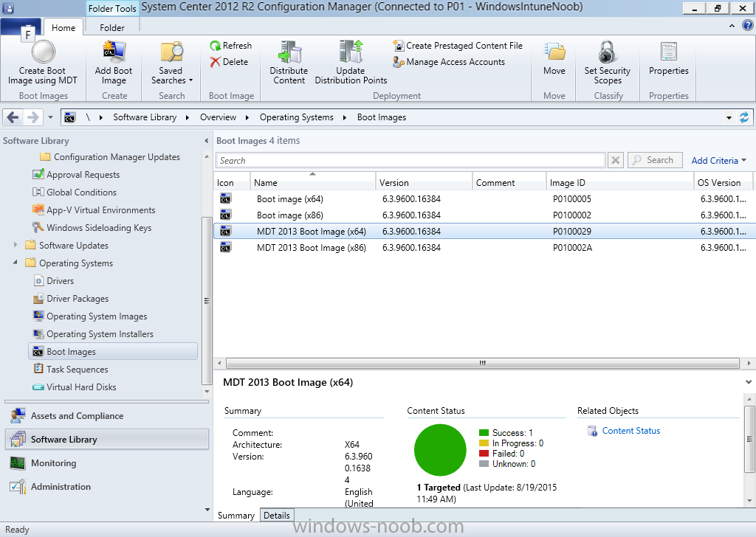The height and width of the screenshot is (537, 756).
Task: Select Virtual Hard Disks node
Action: point(81,387)
